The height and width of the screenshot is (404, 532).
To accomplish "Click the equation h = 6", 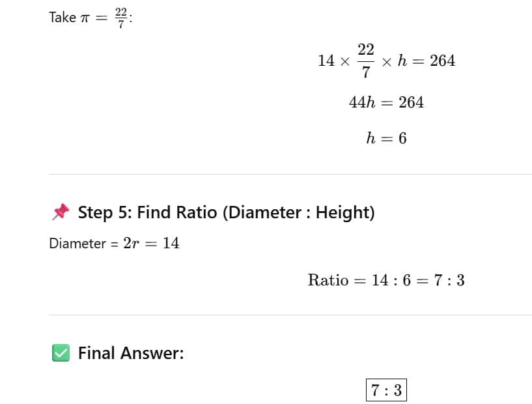I will 386,138.
